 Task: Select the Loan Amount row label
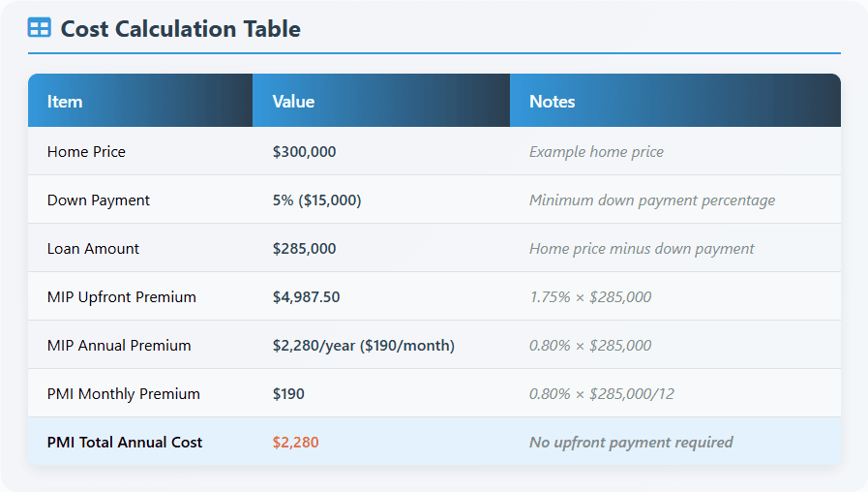pos(93,248)
